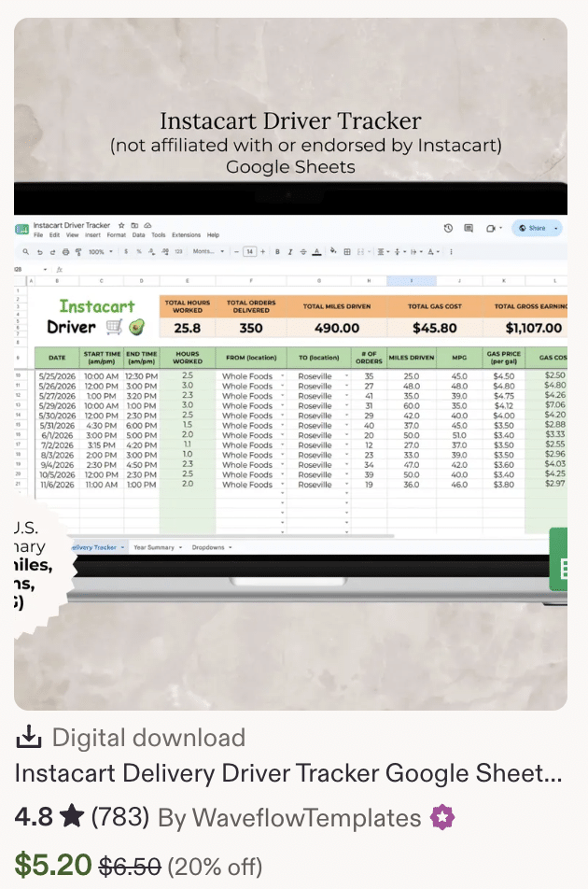Open the Instacart Driver Tracker product image
This screenshot has height=889, width=588.
click(x=290, y=363)
